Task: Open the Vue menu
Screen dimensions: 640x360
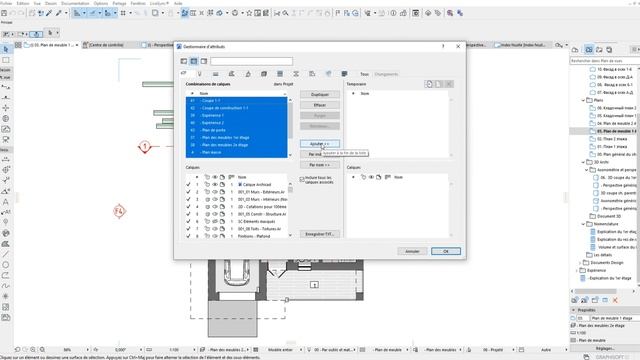Action: tap(37, 3)
